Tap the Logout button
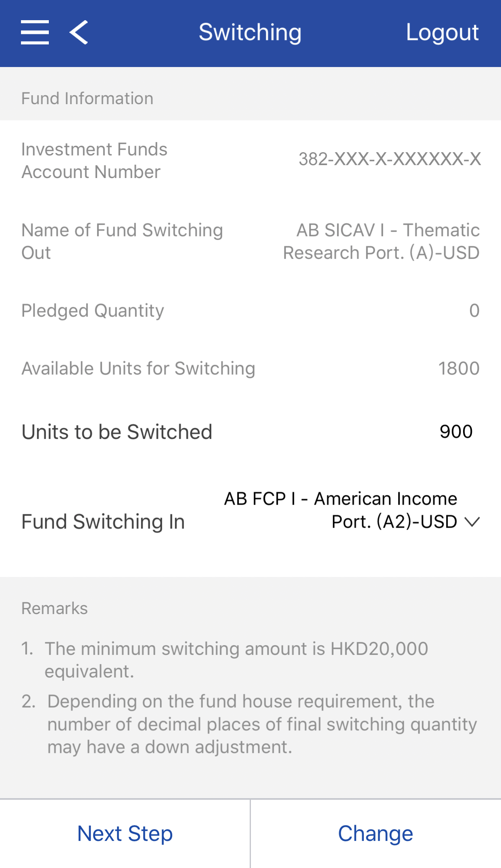This screenshot has height=868, width=501. click(442, 32)
